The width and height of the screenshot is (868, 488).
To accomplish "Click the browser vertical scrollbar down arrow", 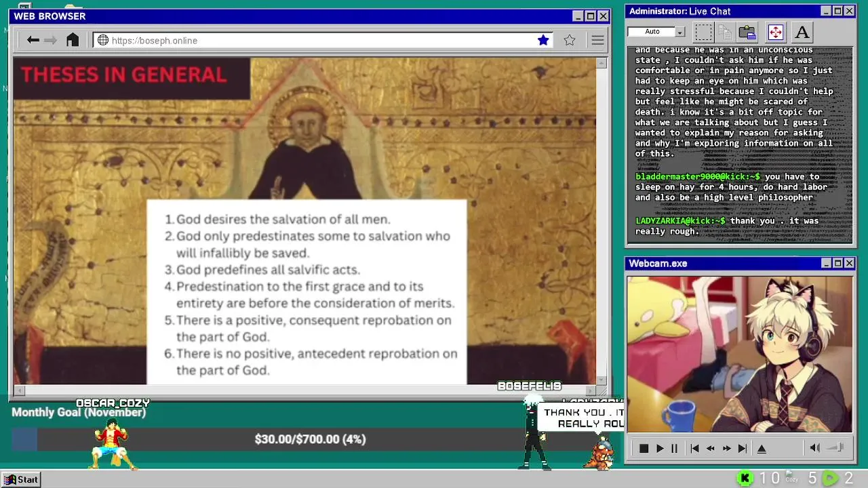I will pyautogui.click(x=601, y=380).
